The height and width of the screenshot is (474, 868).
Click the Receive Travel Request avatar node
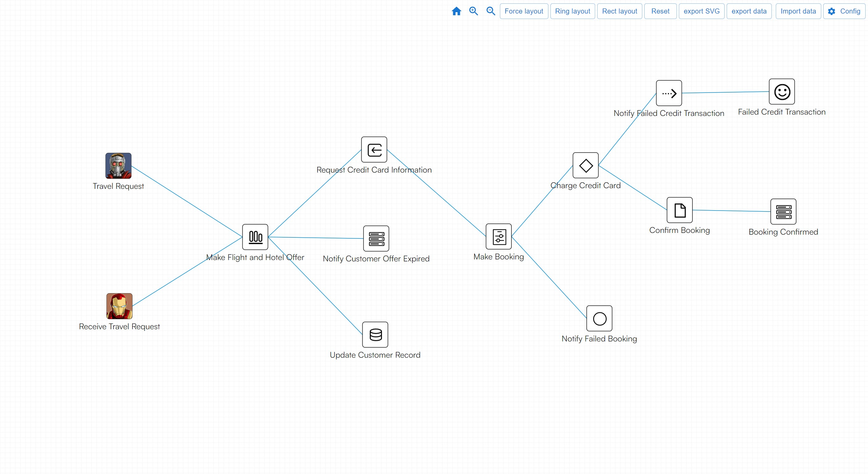119,306
